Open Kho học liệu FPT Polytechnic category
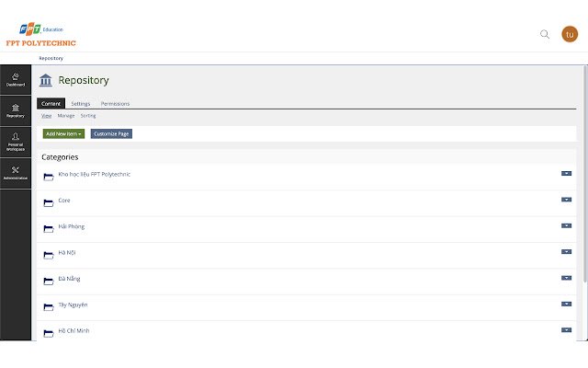 coord(94,174)
